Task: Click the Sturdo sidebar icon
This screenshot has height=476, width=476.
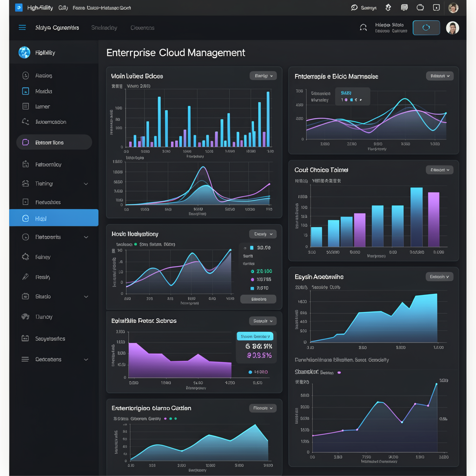Action: pyautogui.click(x=26, y=296)
